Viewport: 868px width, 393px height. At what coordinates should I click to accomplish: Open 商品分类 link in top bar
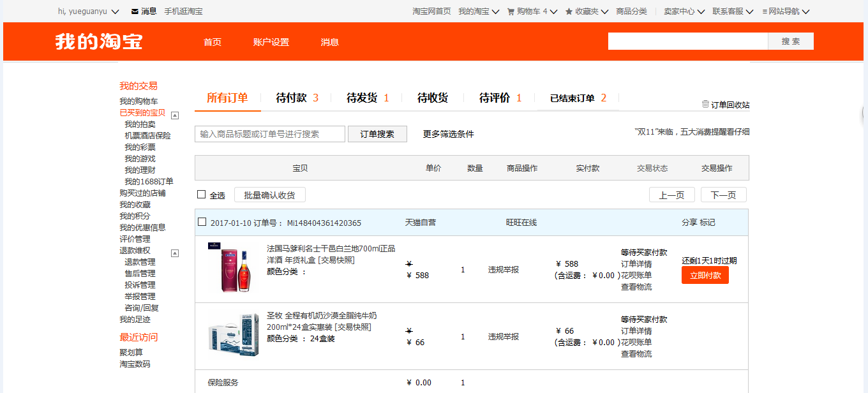tap(631, 11)
